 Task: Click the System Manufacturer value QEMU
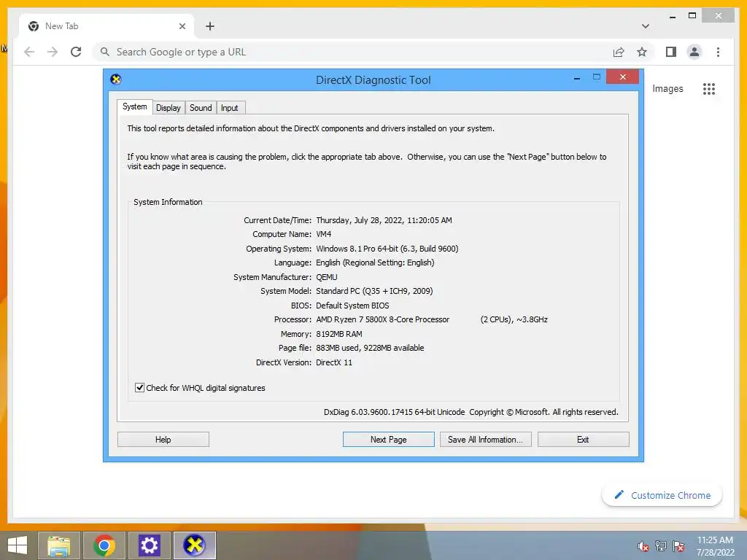pyautogui.click(x=326, y=277)
